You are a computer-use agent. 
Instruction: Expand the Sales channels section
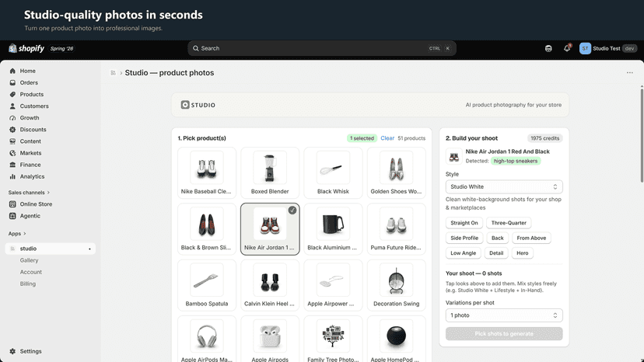point(29,193)
